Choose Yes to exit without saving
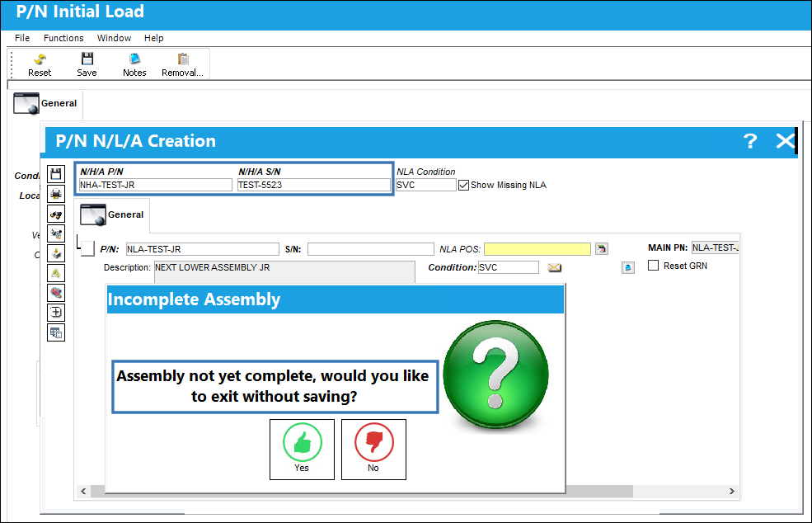The image size is (812, 523). [302, 450]
